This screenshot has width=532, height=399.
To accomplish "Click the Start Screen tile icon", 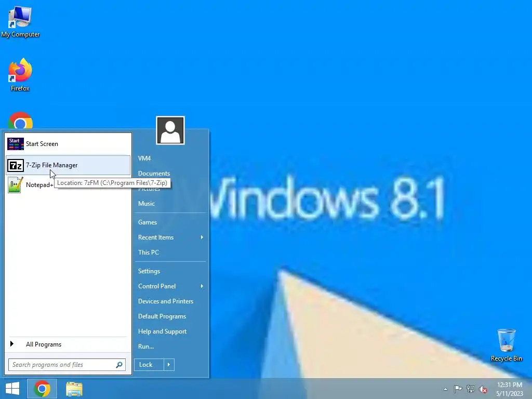I will (x=15, y=144).
